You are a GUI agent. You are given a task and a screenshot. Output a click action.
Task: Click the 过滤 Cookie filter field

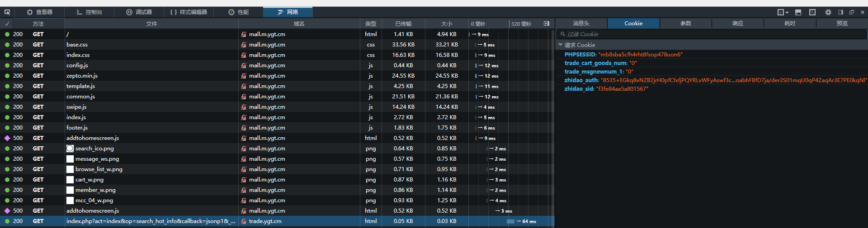coord(712,34)
